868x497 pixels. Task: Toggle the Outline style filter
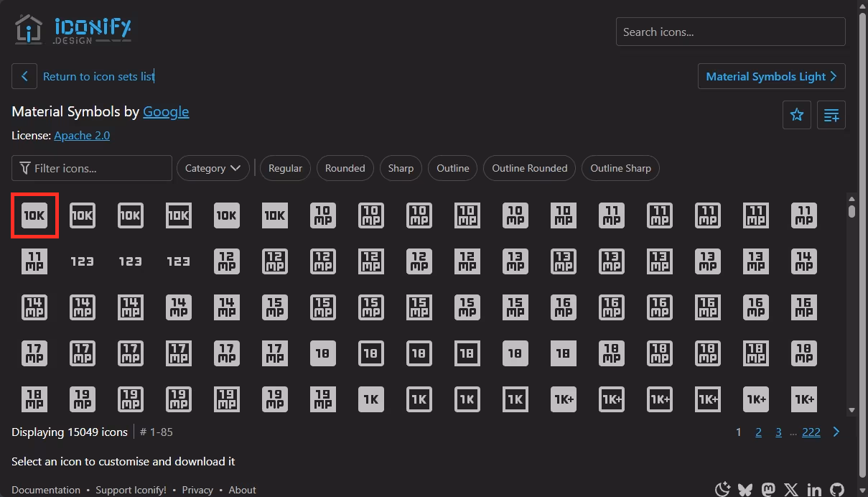pyautogui.click(x=452, y=167)
